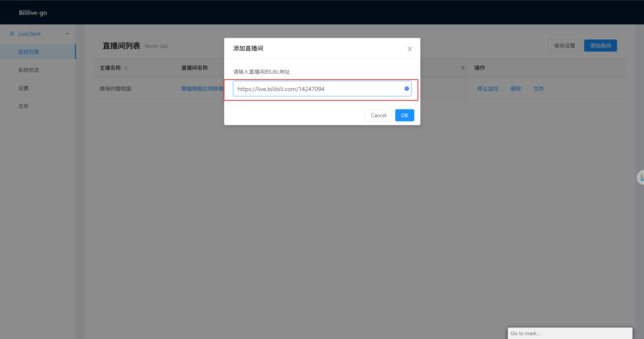Click the 添加房间 button

pyautogui.click(x=600, y=46)
